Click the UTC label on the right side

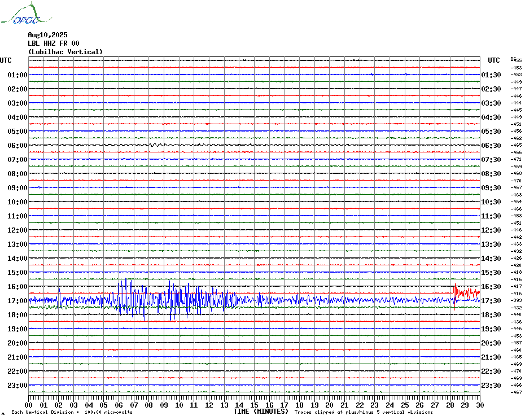(x=493, y=60)
